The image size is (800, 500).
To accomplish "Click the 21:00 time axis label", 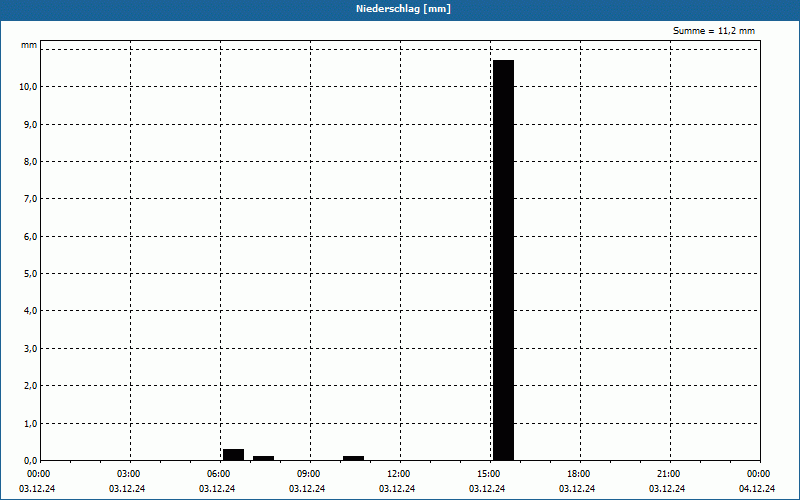I will tap(668, 474).
